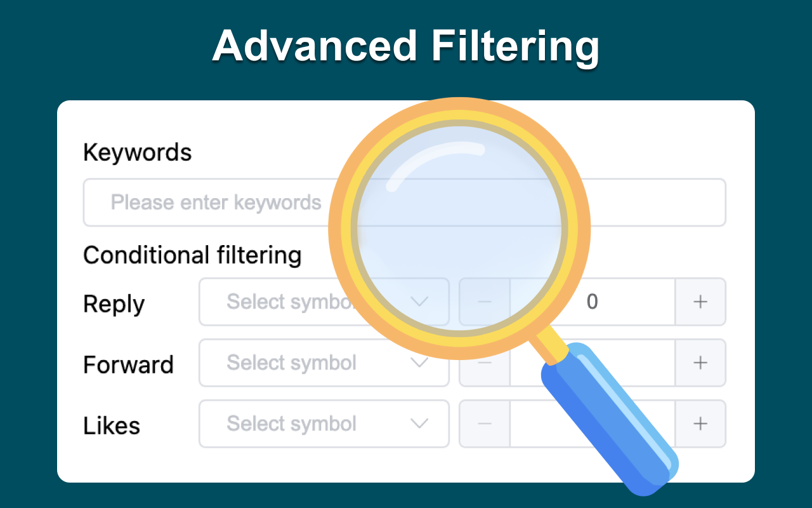Viewport: 812px width, 508px height.
Task: Click the chevron arrow in the Forward dropdown
Action: 419,363
